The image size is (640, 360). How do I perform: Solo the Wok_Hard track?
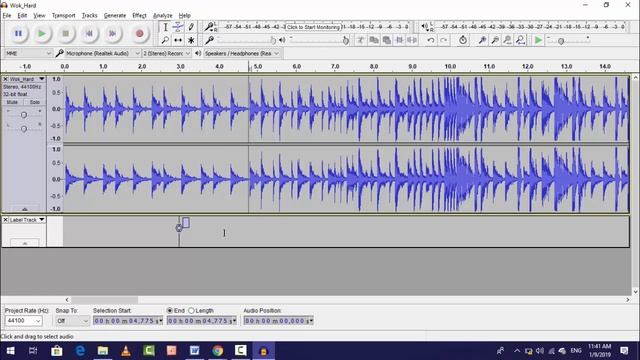click(x=34, y=102)
